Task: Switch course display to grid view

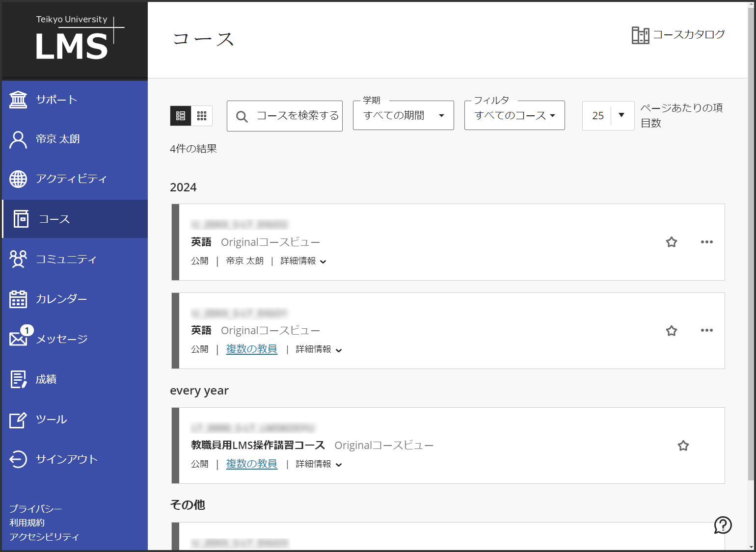Action: click(x=202, y=115)
